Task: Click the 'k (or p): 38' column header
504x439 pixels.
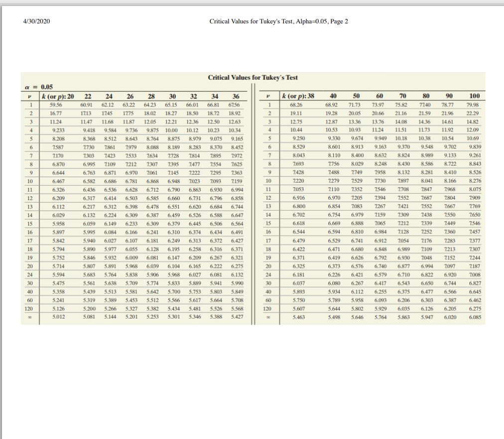Action: coord(298,96)
